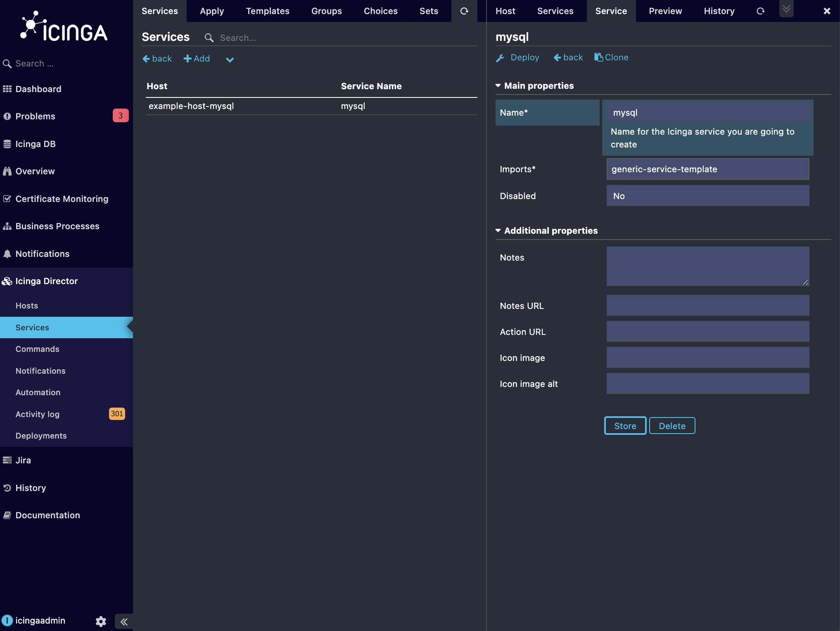
Task: Switch to the Sets tab
Action: tap(429, 11)
